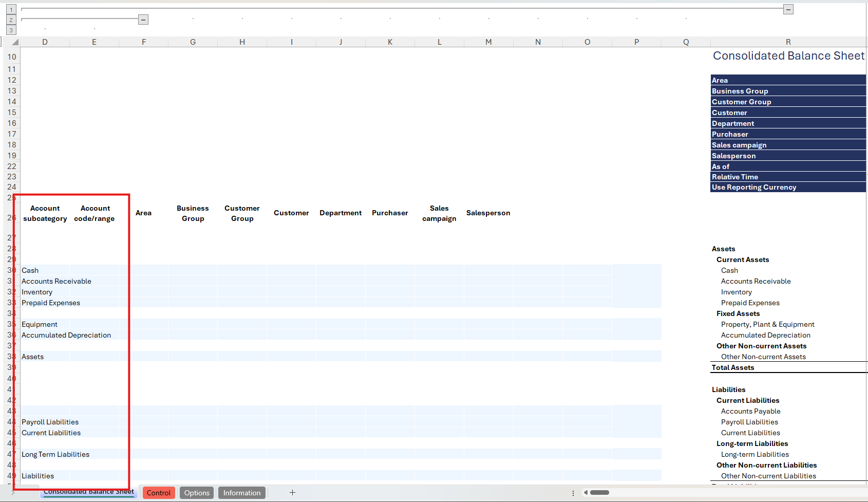
Task: Click the Accounts Receivable cell in column D
Action: point(56,281)
